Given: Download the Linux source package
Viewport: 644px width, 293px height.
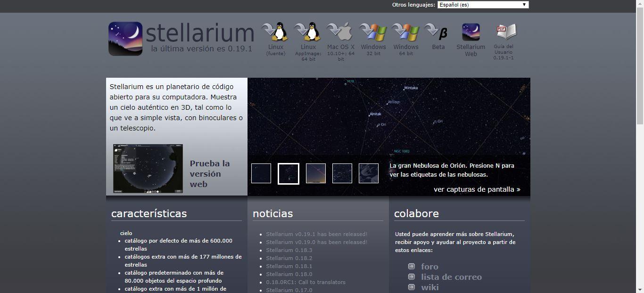Looking at the screenshot, I should [x=276, y=40].
